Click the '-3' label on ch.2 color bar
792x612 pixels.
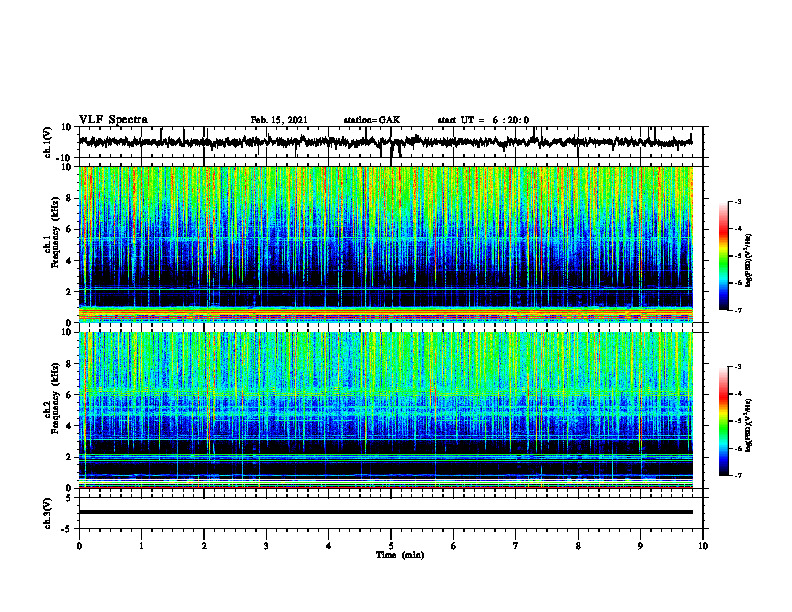pos(737,367)
